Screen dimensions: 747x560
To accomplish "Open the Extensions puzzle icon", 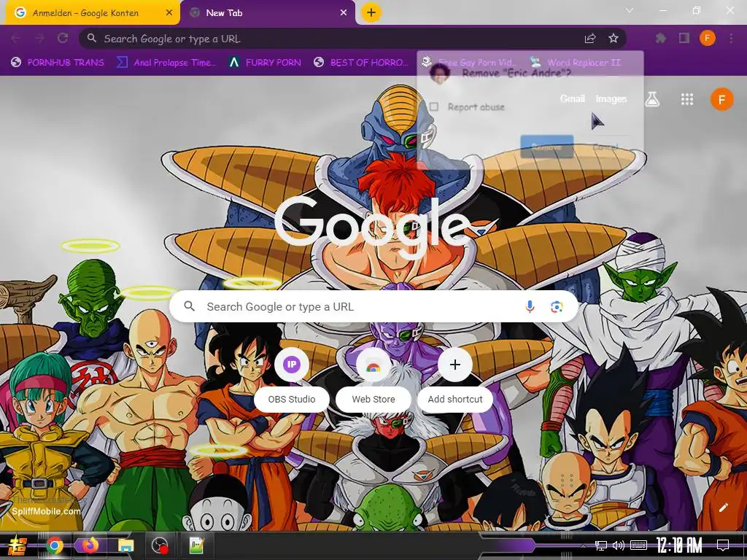I will pos(661,39).
